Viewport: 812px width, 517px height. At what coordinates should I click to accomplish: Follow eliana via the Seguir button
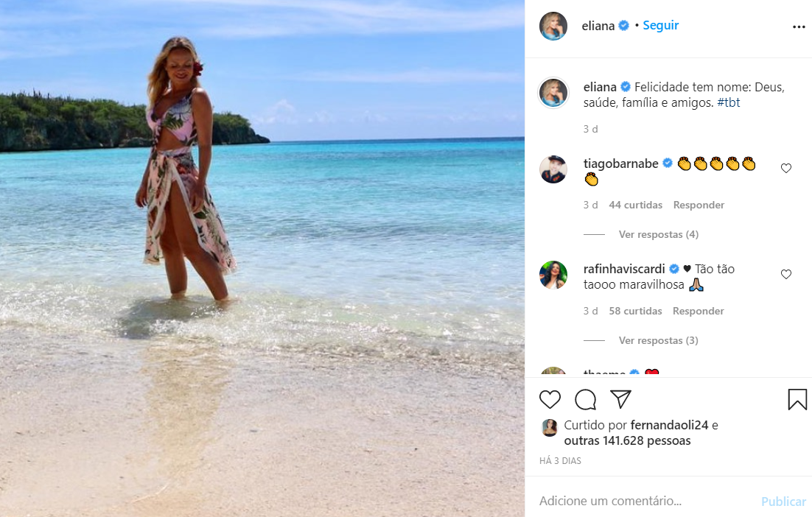click(660, 25)
